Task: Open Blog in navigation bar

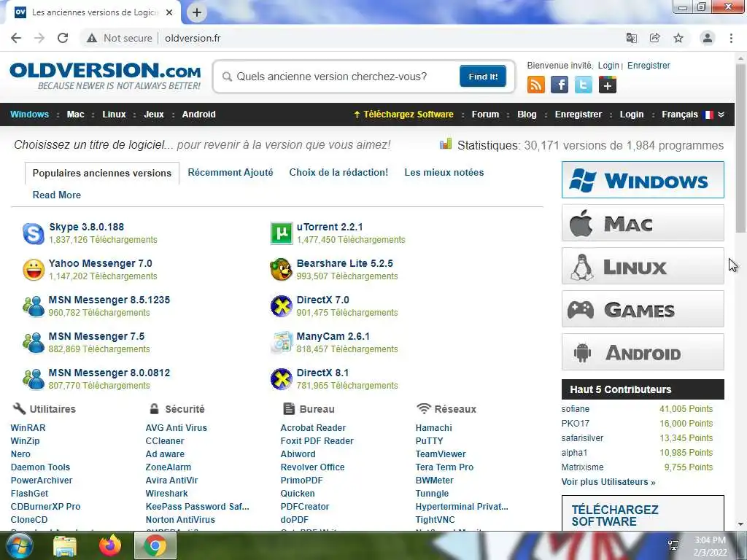Action: click(x=527, y=114)
